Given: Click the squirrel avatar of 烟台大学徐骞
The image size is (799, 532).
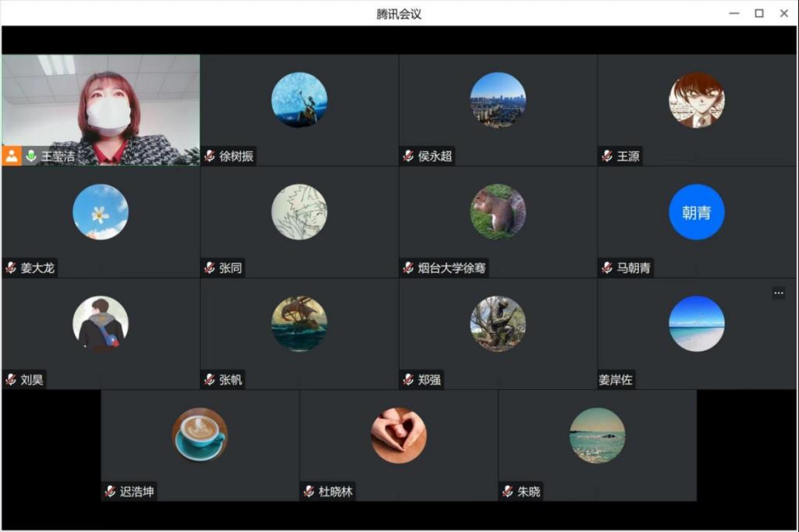Looking at the screenshot, I should pyautogui.click(x=498, y=212).
